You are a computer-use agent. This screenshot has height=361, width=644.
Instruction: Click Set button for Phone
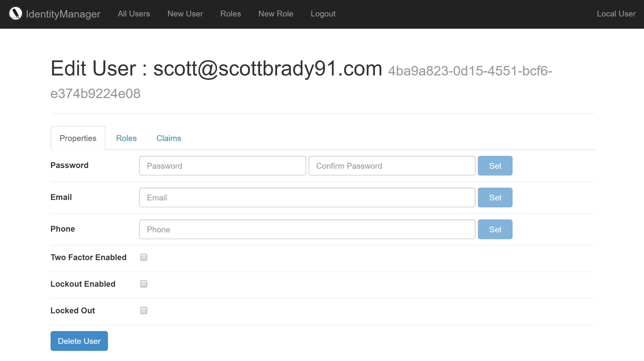pyautogui.click(x=495, y=229)
